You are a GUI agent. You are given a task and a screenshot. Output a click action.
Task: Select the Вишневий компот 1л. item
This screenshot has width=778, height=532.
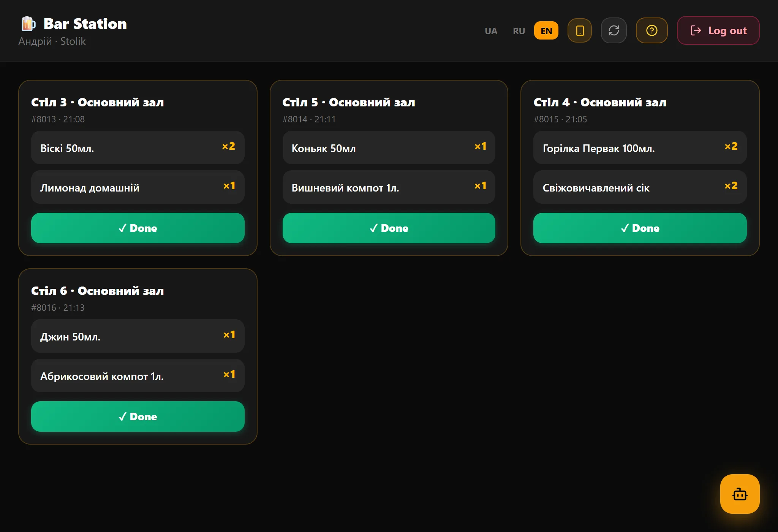click(389, 187)
